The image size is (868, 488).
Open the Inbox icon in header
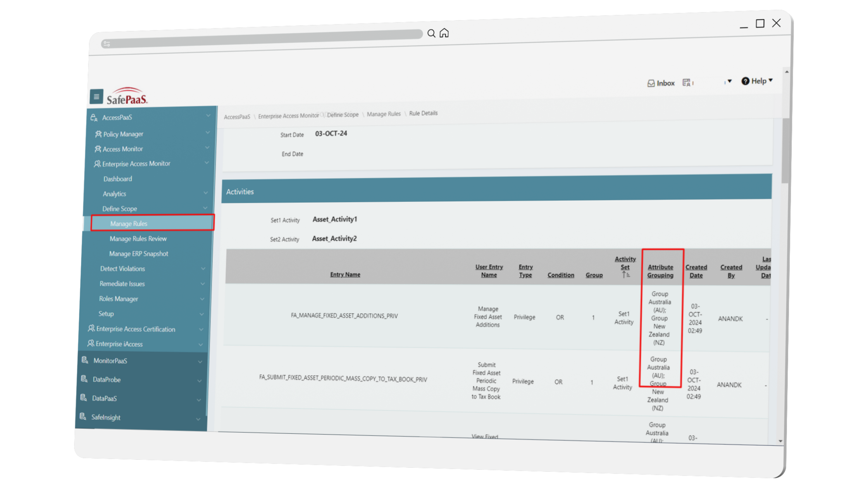(651, 83)
